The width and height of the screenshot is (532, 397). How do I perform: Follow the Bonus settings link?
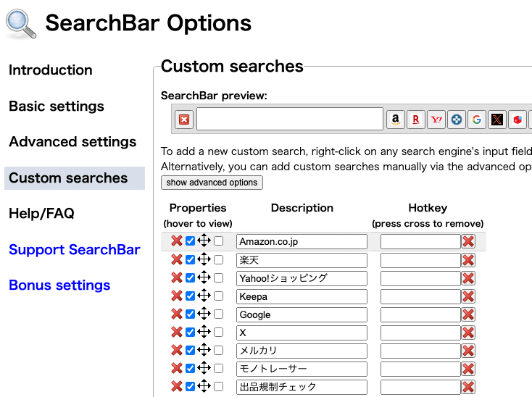pos(59,285)
